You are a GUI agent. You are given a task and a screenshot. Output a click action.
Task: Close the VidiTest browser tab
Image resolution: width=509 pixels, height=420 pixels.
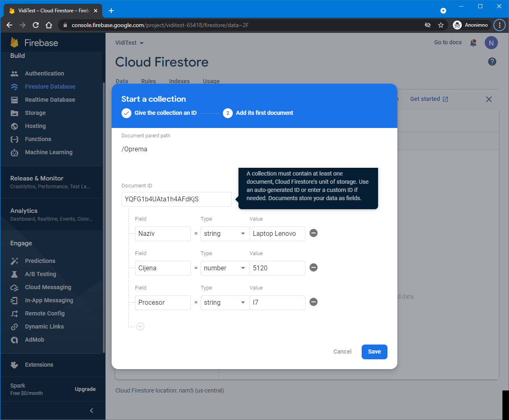96,11
